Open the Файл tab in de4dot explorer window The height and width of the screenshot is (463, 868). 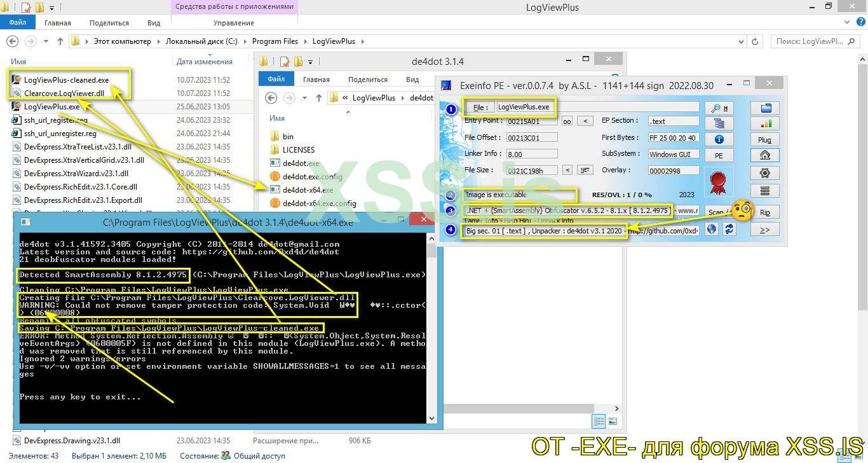[276, 79]
